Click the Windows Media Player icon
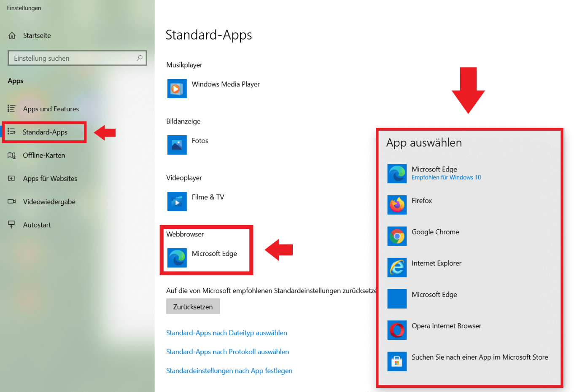Viewport: 585px width, 392px height. (177, 89)
